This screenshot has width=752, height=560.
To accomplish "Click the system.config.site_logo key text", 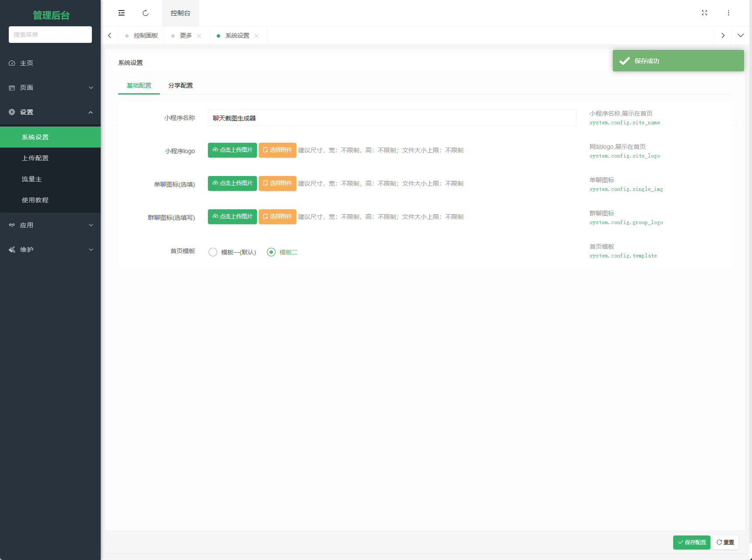I will click(625, 156).
